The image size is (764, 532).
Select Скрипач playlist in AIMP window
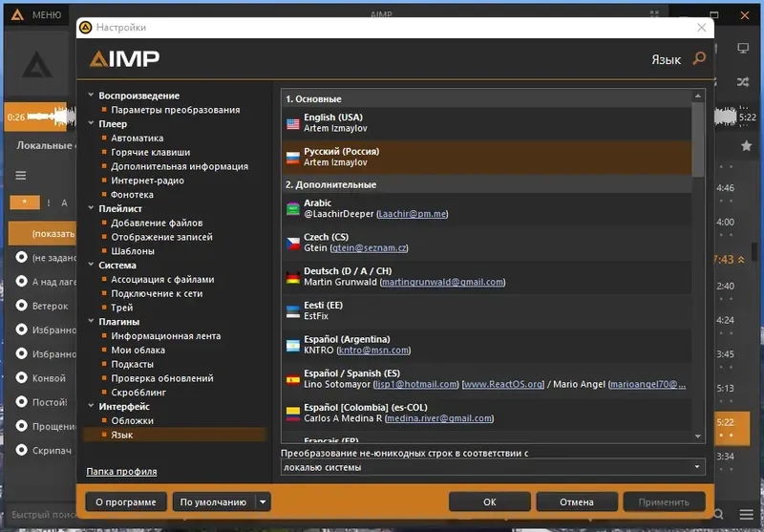(x=42, y=450)
